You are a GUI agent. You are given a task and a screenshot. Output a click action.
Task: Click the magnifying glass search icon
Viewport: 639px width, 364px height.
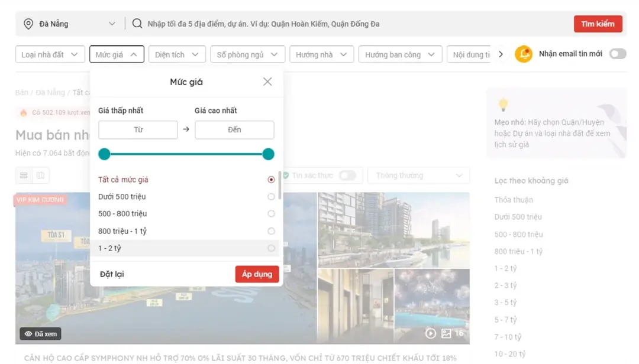coord(137,24)
